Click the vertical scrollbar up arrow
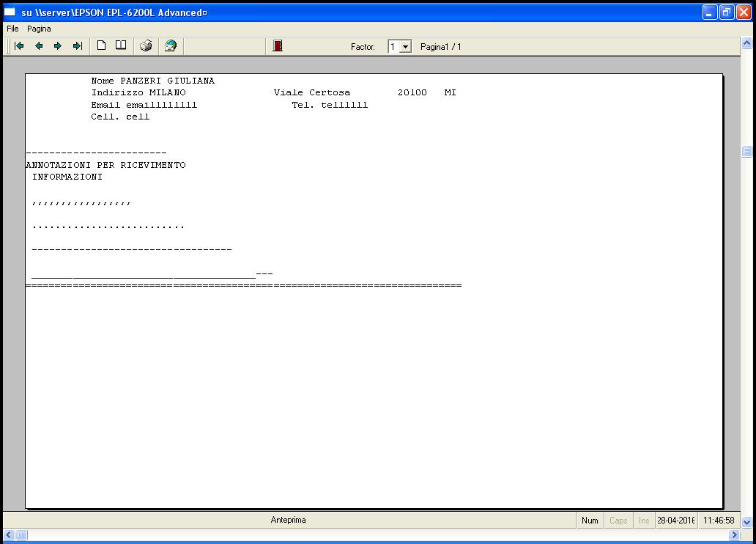The height and width of the screenshot is (544, 756). 746,43
